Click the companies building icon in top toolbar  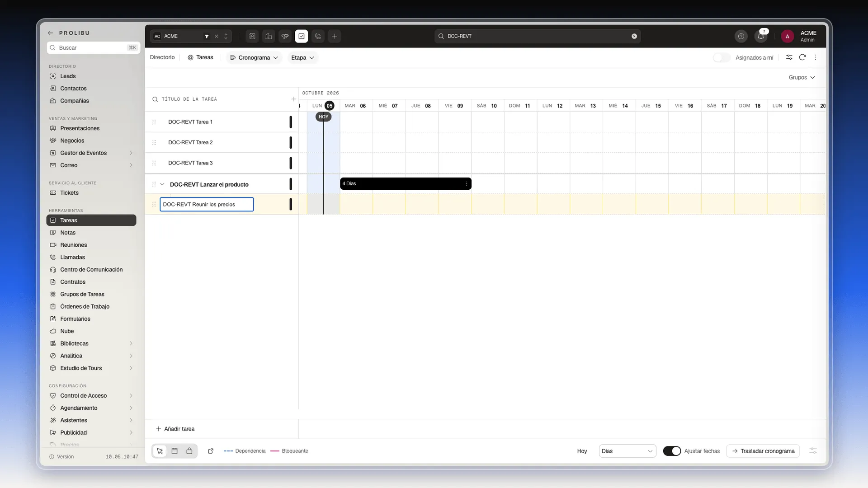pyautogui.click(x=269, y=36)
